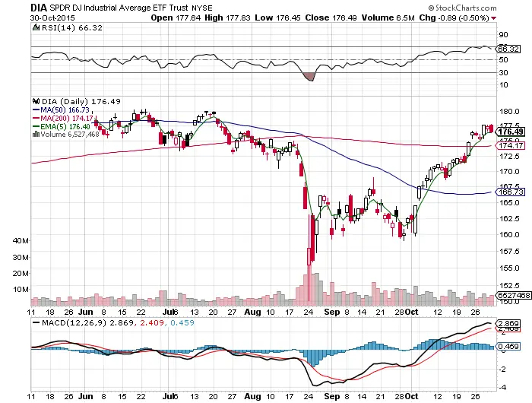Viewport: 532px width, 403px height.
Task: Click the red down triangle after Chg
Action: (x=493, y=18)
